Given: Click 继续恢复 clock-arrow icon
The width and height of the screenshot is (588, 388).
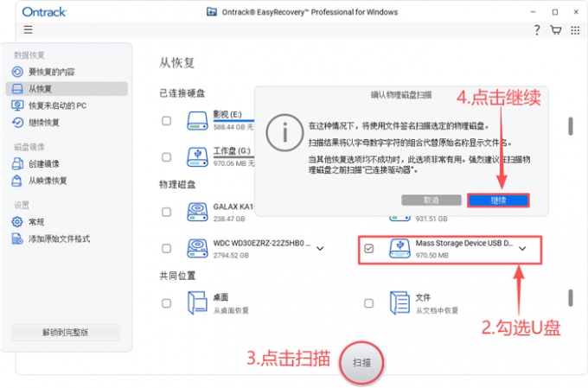Looking at the screenshot, I should point(17,123).
